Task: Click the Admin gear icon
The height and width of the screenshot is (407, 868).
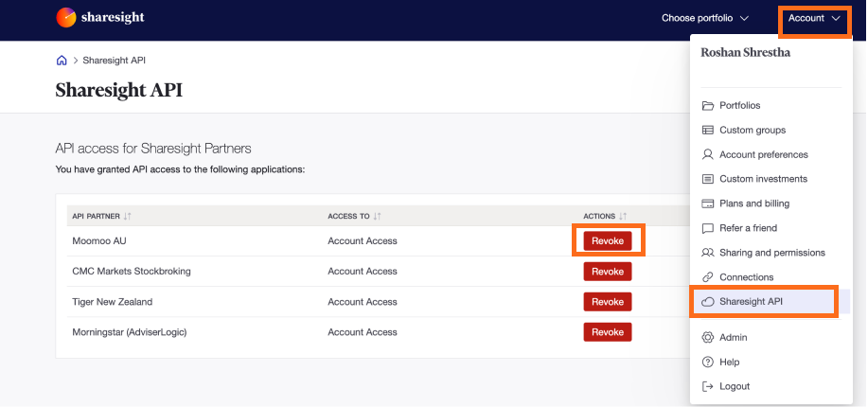Action: pos(707,337)
